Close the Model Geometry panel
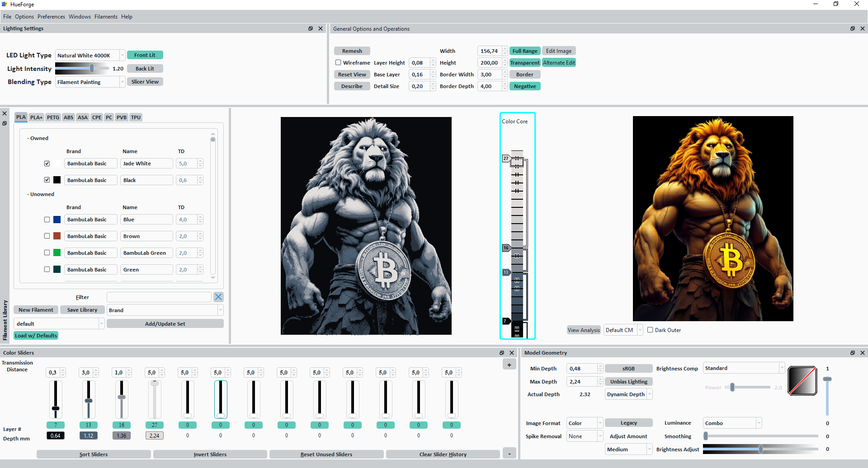This screenshot has width=868, height=468. coord(863,353)
